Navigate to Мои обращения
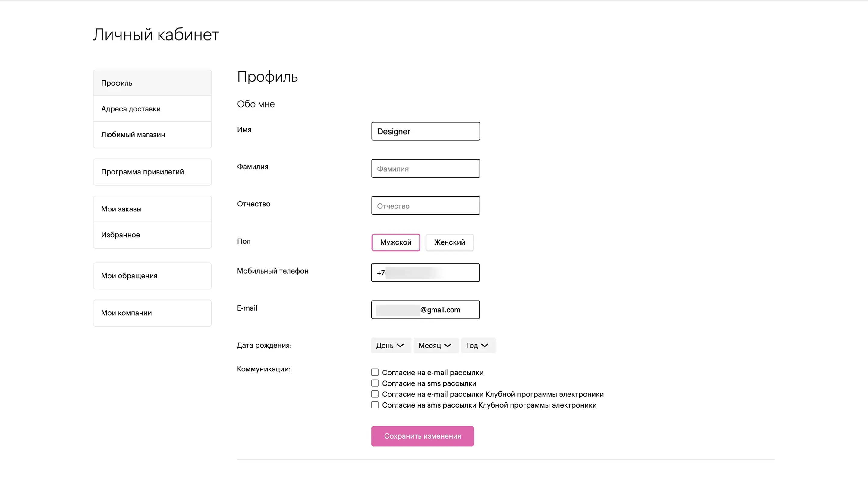868x488 pixels. tap(152, 276)
